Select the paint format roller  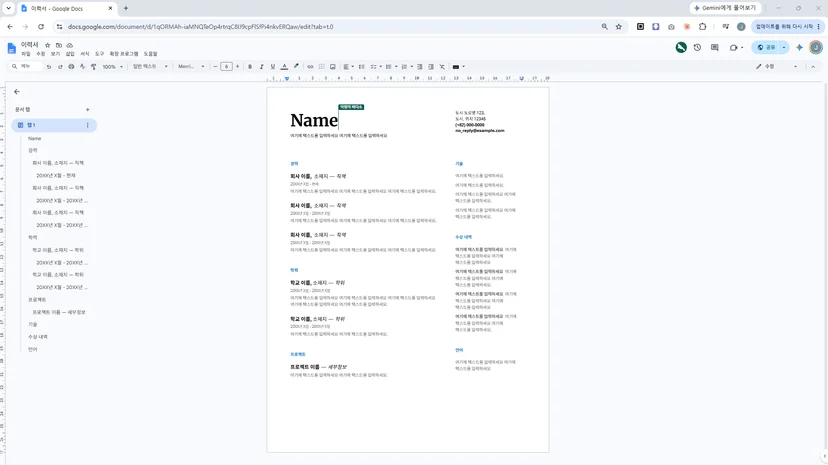click(x=93, y=67)
